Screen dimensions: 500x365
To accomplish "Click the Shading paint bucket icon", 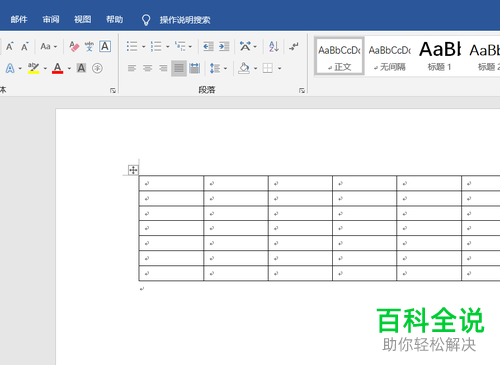I will click(x=244, y=68).
